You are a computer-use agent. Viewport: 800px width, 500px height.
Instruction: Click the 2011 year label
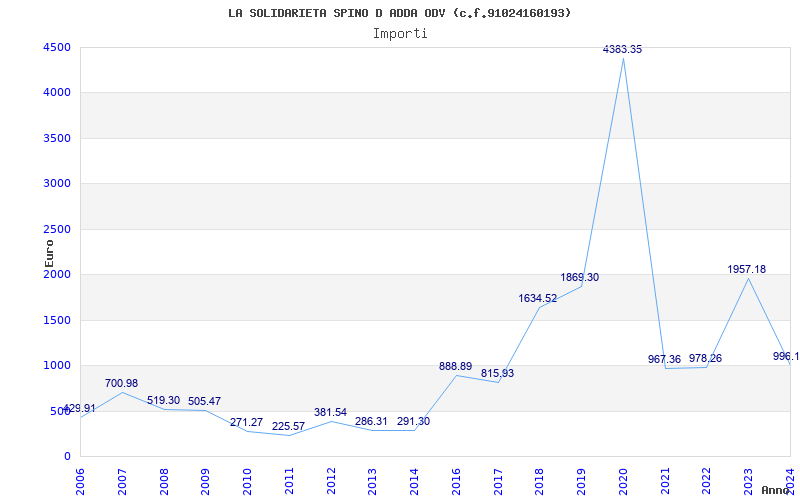pos(289,482)
